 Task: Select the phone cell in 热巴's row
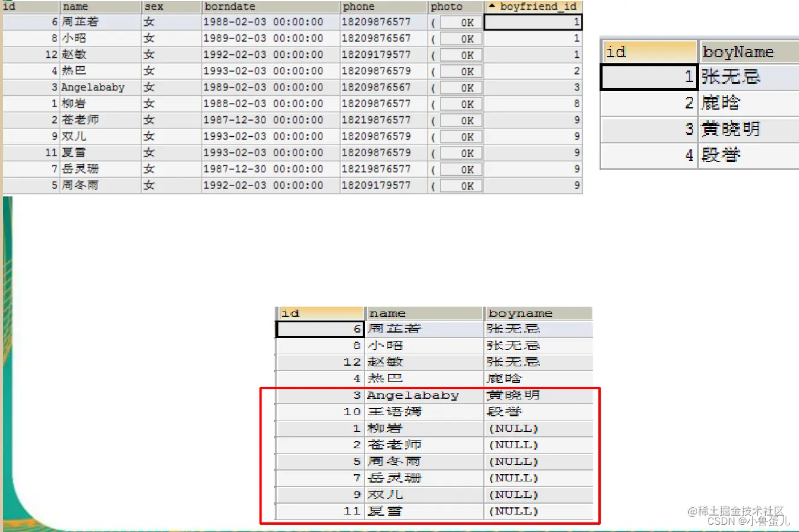[x=384, y=71]
